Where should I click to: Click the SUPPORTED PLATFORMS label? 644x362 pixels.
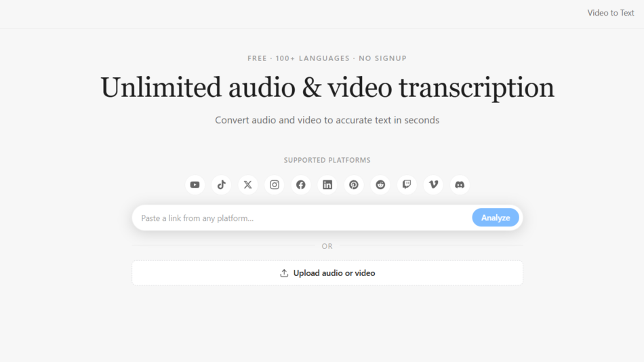click(327, 160)
